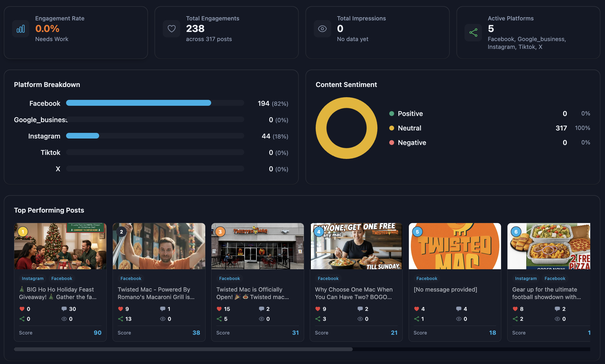Click shares icon on BOGO post
605x364 pixels.
(318, 319)
